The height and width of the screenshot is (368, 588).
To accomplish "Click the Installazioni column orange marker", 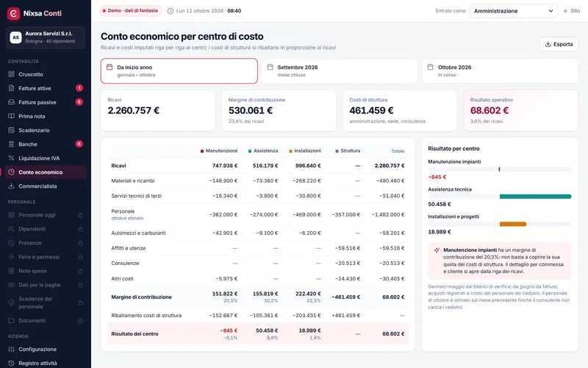I will coord(290,151).
